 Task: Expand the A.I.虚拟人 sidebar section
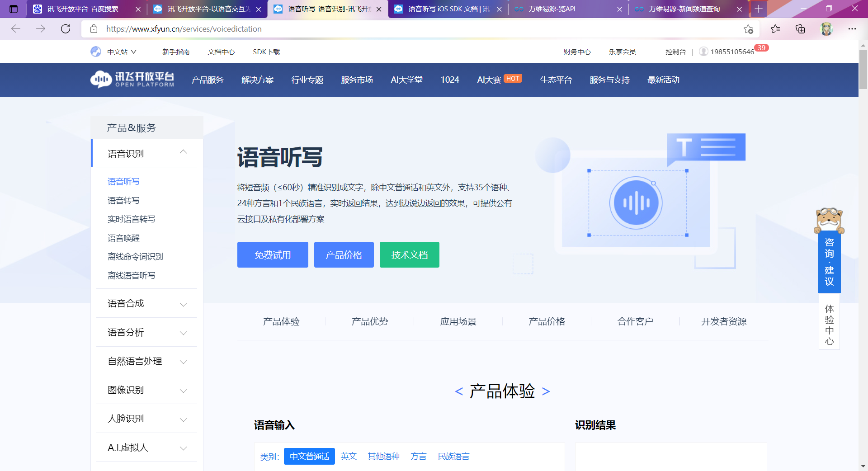point(183,448)
